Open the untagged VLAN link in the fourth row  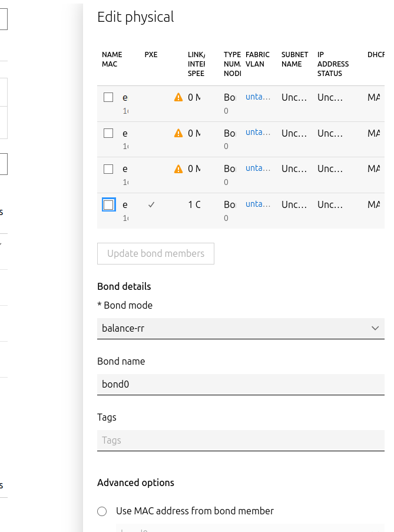pos(258,204)
